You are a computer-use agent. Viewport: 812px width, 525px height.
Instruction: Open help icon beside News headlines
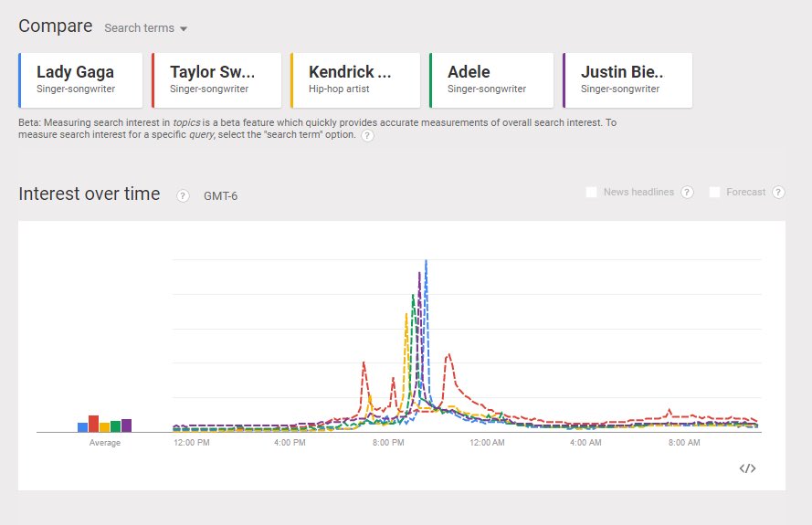[x=687, y=192]
